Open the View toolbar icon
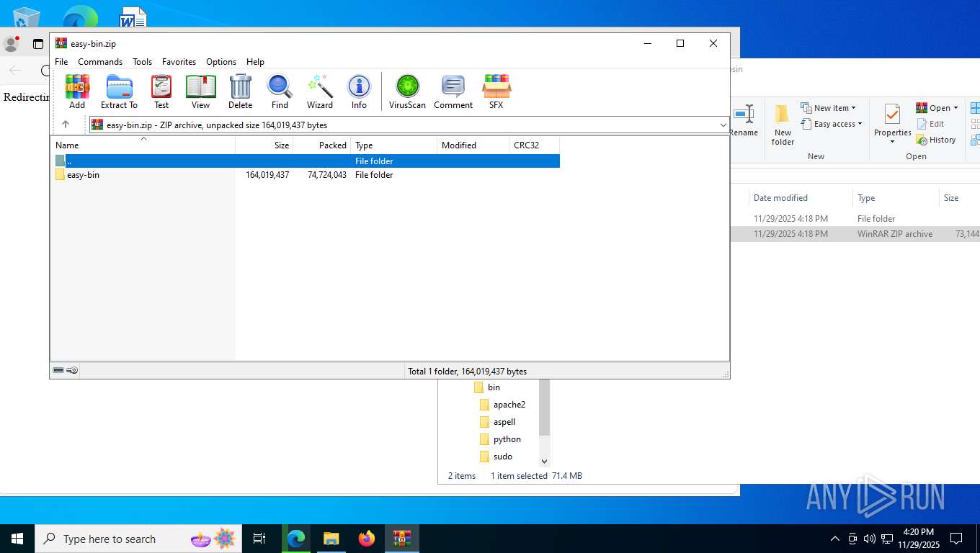This screenshot has height=553, width=980. pyautogui.click(x=200, y=91)
